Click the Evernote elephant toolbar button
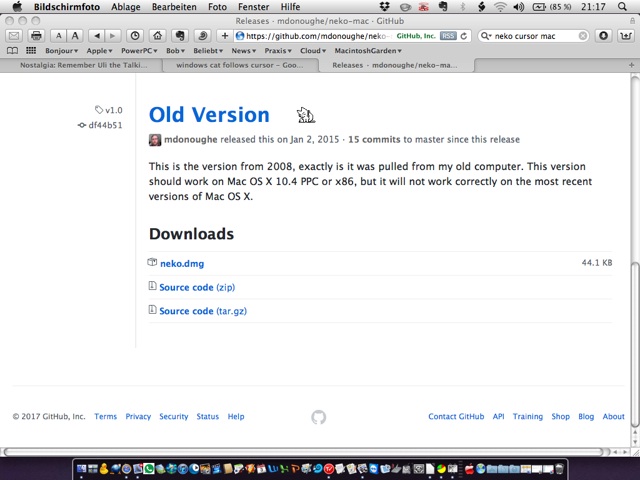The width and height of the screenshot is (640, 480). coord(180,36)
